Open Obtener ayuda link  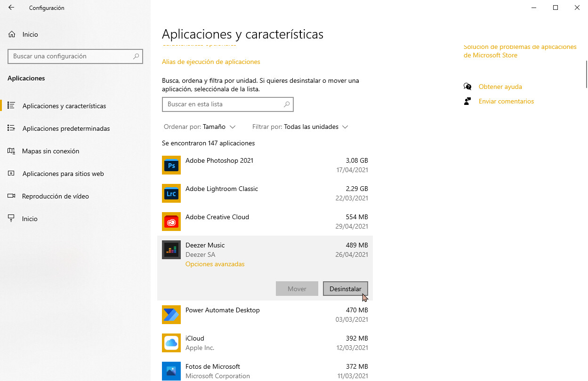[500, 87]
